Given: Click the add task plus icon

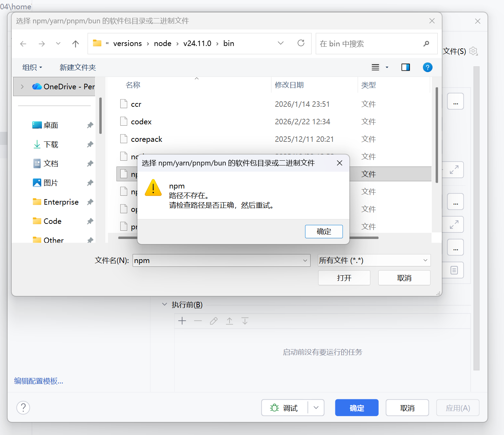Looking at the screenshot, I should [182, 321].
